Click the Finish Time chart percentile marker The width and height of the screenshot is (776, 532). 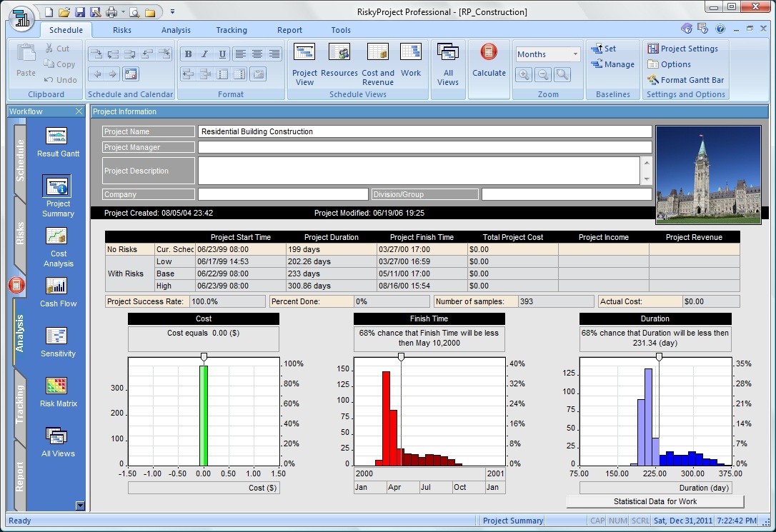point(401,356)
